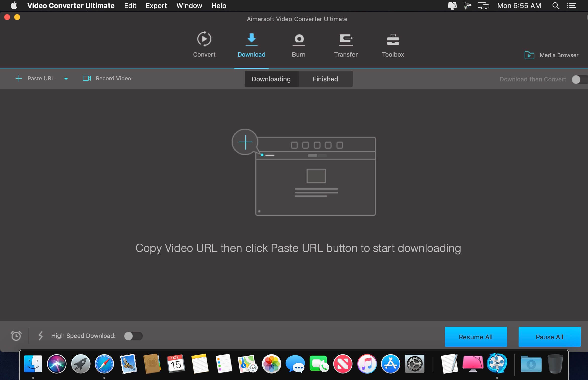Screen dimensions: 588x380
Task: Expand the Paste URL dropdown arrow
Action: click(x=66, y=79)
